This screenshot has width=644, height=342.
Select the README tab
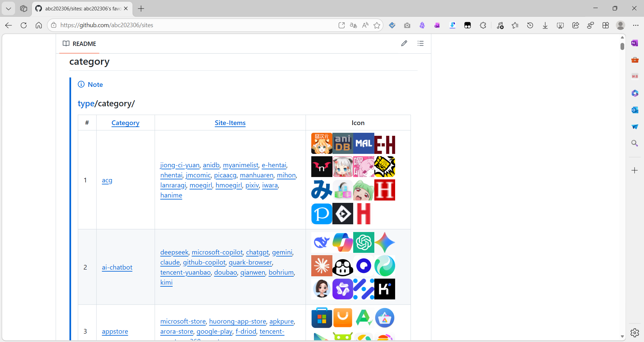pyautogui.click(x=79, y=44)
